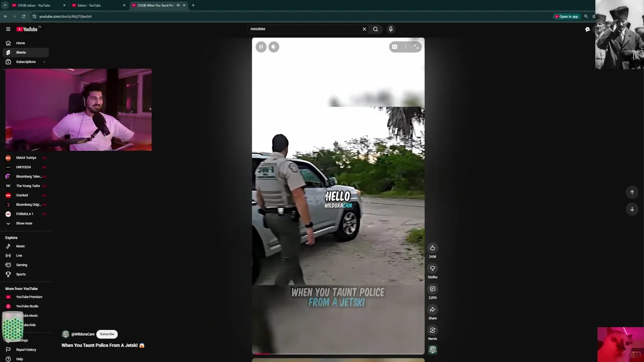644x362 pixels.
Task: Open the @WildoraCam channel link
Action: (83, 334)
